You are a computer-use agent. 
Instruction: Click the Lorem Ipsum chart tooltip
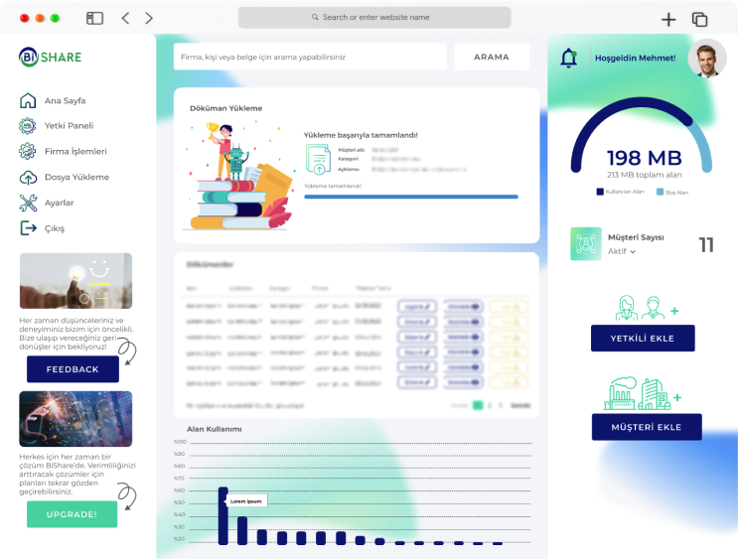click(x=246, y=500)
